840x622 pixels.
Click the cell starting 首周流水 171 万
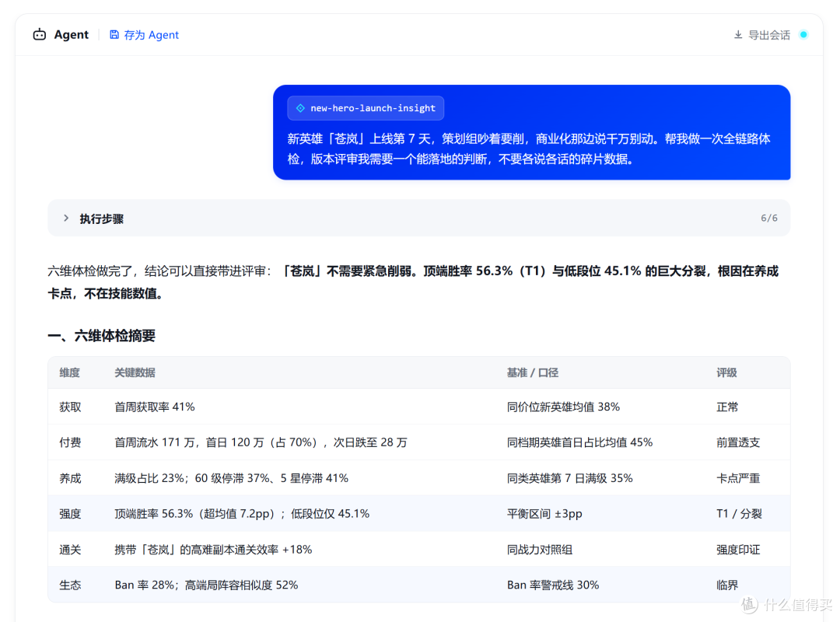pyautogui.click(x=261, y=442)
